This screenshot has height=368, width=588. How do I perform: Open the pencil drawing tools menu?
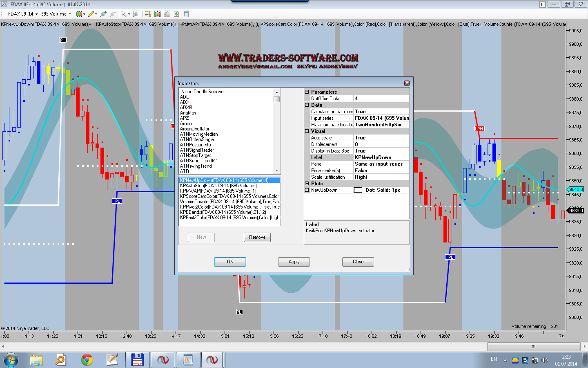click(91, 14)
